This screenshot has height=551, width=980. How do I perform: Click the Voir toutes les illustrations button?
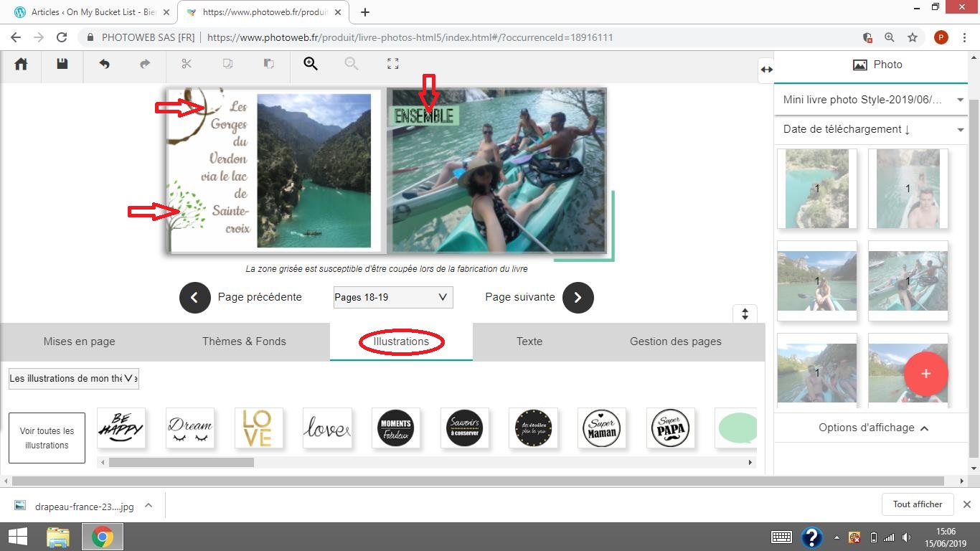pyautogui.click(x=47, y=438)
